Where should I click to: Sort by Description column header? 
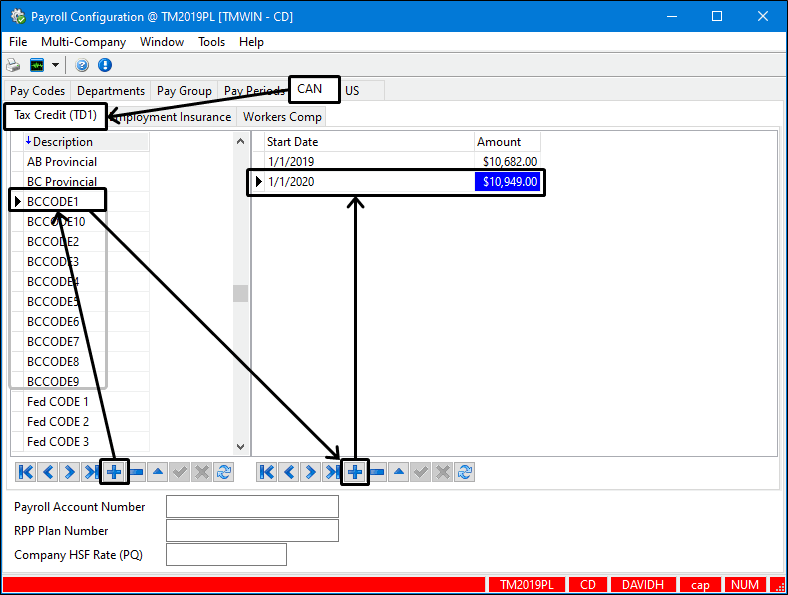(86, 142)
